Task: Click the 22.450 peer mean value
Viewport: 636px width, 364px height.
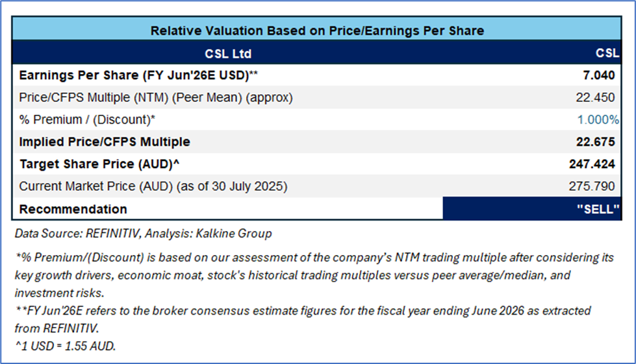Action: click(x=597, y=98)
